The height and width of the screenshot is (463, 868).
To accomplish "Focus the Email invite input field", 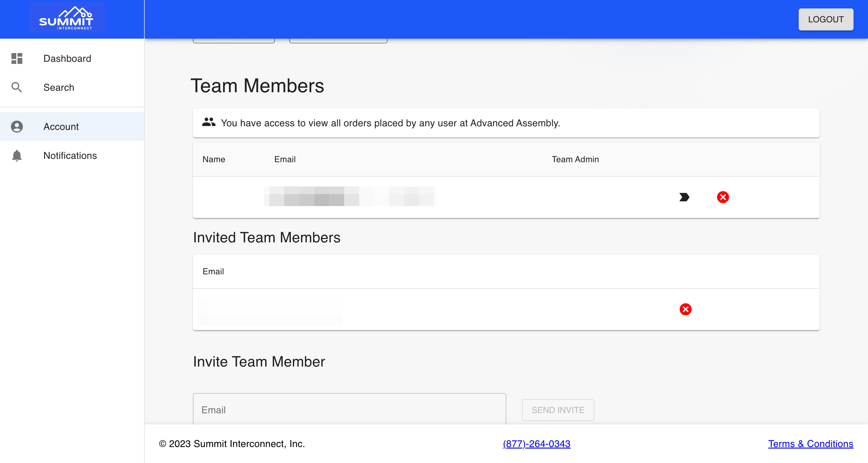I will coord(349,409).
